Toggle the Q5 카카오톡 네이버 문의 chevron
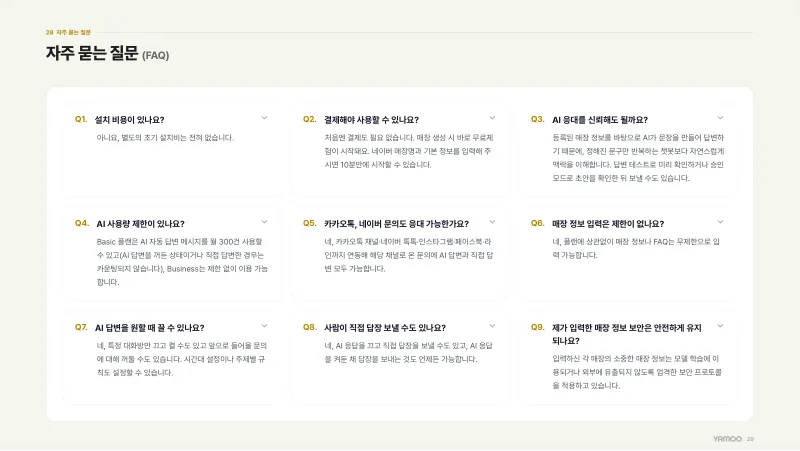This screenshot has height=451, width=800. (x=492, y=222)
